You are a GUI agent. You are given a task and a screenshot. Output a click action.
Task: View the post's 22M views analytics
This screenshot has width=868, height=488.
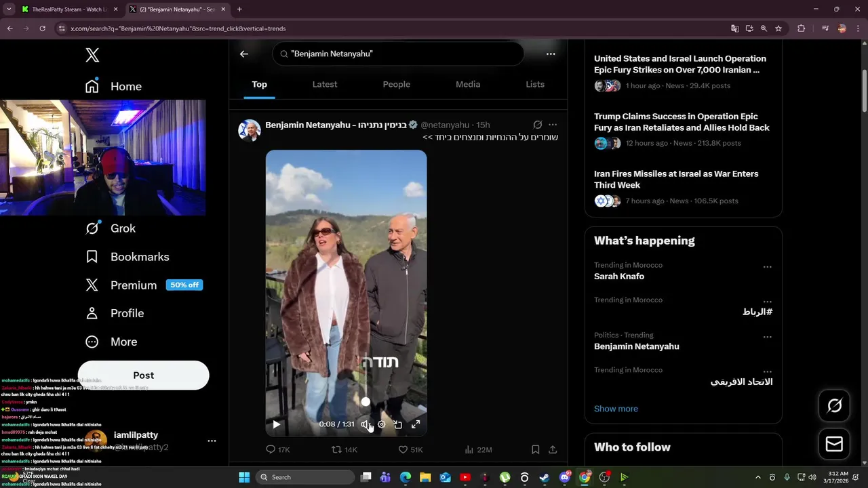click(x=478, y=449)
